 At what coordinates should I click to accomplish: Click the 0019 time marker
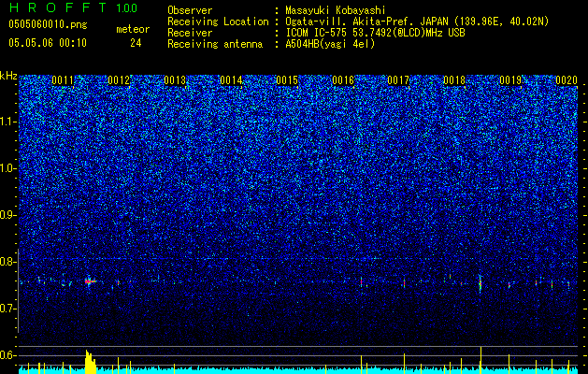(510, 80)
